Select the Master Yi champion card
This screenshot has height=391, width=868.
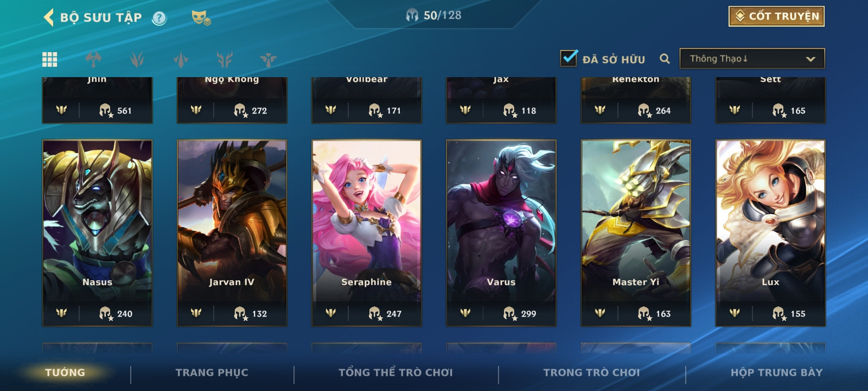[x=636, y=233]
